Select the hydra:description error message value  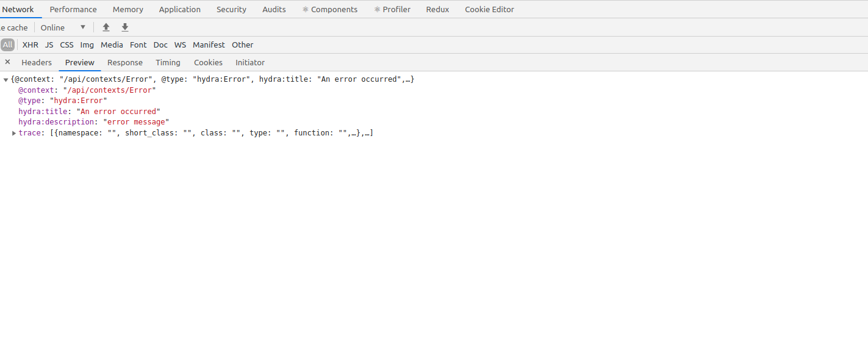coord(135,121)
